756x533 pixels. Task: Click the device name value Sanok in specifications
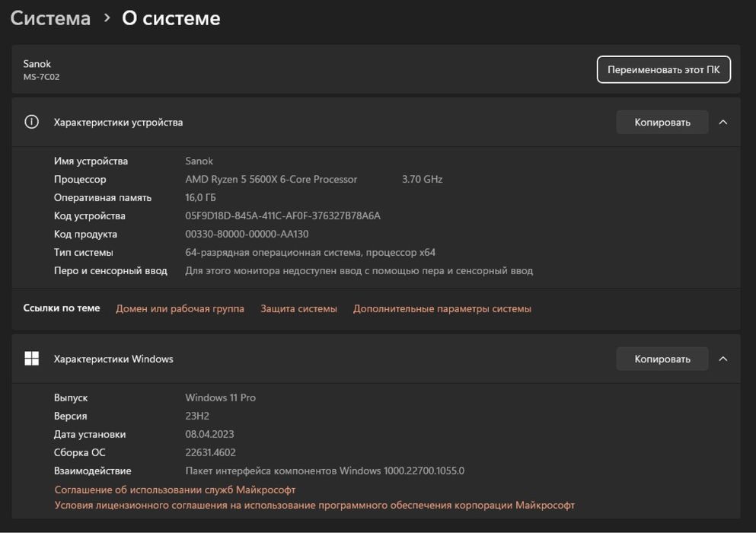199,161
